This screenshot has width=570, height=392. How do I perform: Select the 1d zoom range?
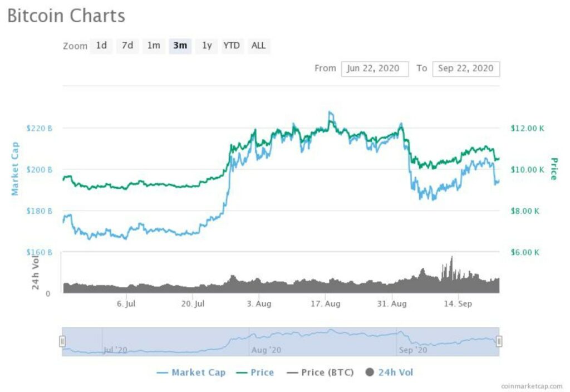pos(101,46)
